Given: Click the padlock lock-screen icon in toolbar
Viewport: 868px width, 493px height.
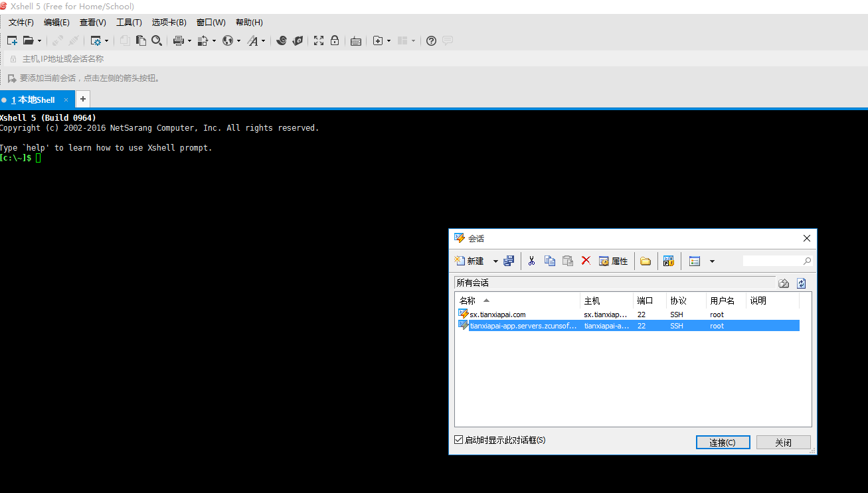Looking at the screenshot, I should pos(335,40).
